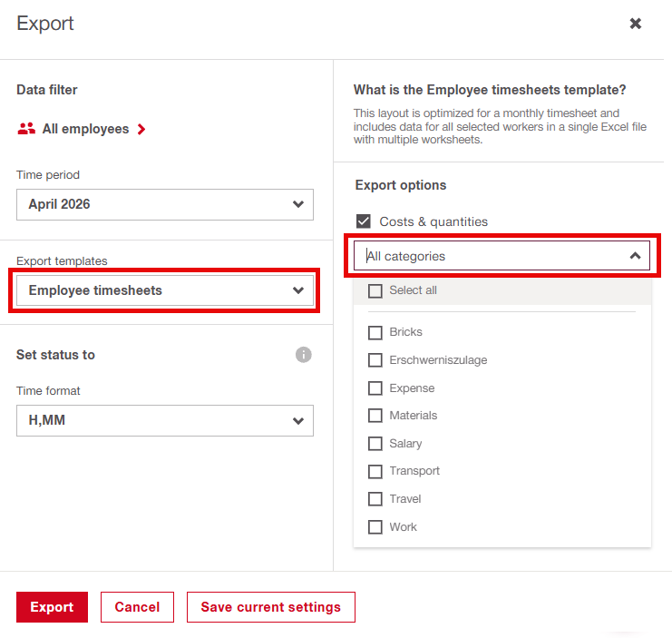Tick the Select all checkbox
The height and width of the screenshot is (638, 672).
(375, 290)
